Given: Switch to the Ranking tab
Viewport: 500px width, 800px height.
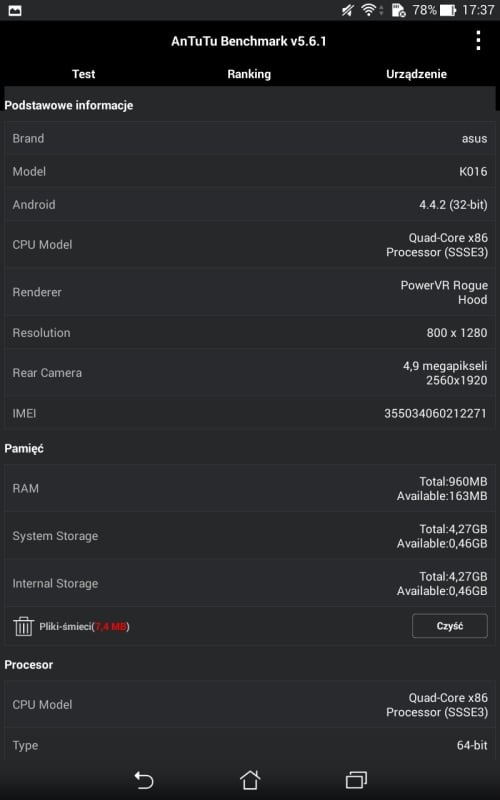Looking at the screenshot, I should click(249, 74).
